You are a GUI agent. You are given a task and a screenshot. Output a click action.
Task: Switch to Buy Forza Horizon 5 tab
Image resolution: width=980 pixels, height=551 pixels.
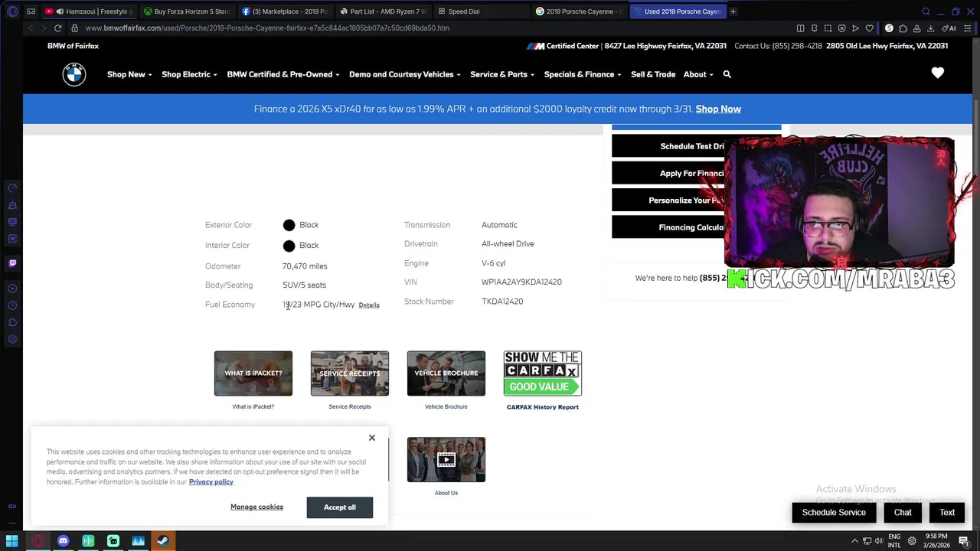(x=187, y=11)
